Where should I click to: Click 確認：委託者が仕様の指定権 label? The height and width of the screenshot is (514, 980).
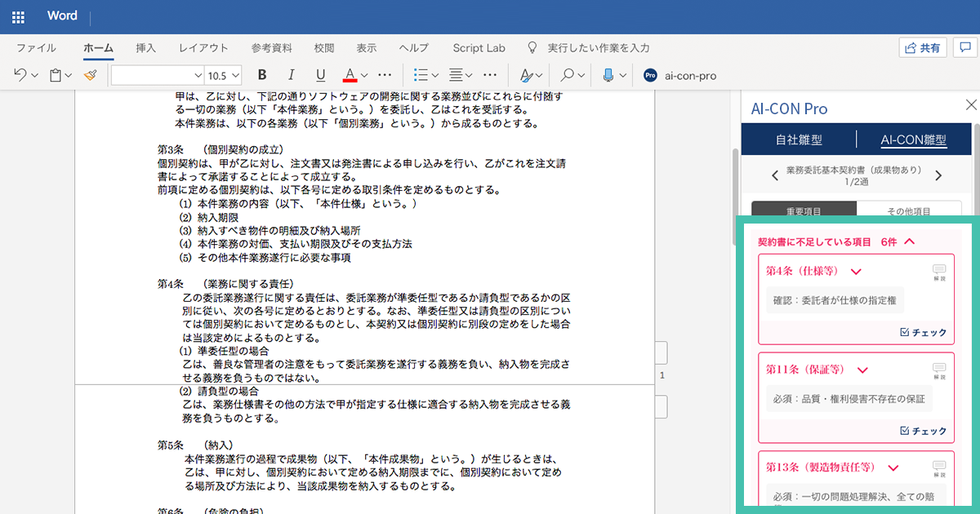click(834, 300)
